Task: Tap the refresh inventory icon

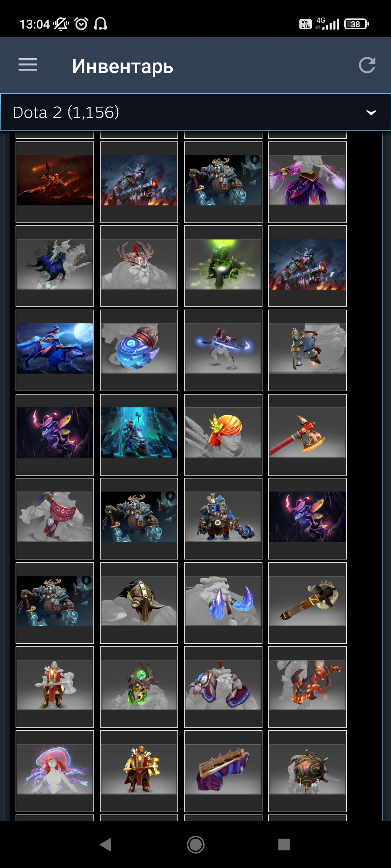Action: [x=367, y=65]
